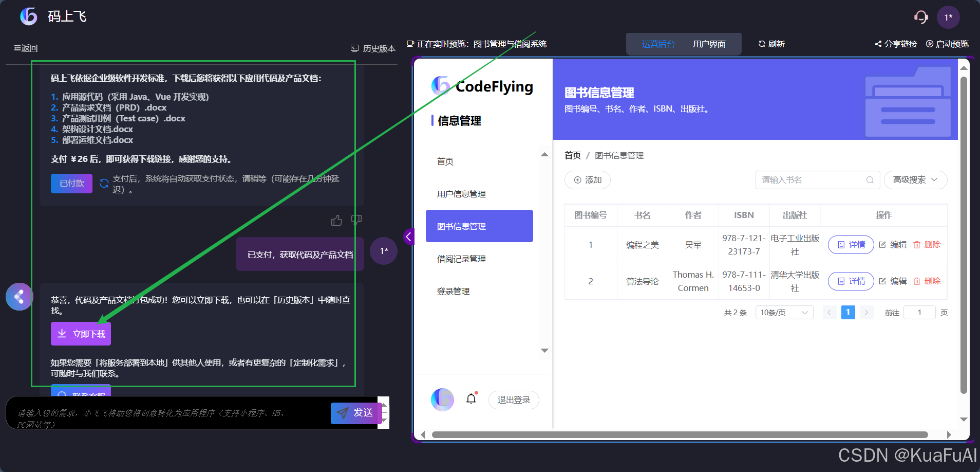Click thumbs down icon on message
This screenshot has height=472, width=980.
click(356, 221)
